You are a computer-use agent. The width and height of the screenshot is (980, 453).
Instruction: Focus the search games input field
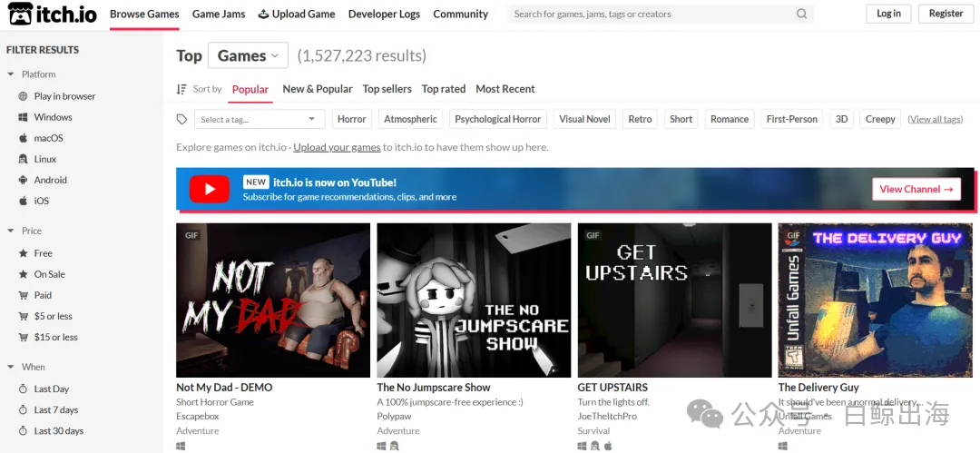pyautogui.click(x=653, y=14)
